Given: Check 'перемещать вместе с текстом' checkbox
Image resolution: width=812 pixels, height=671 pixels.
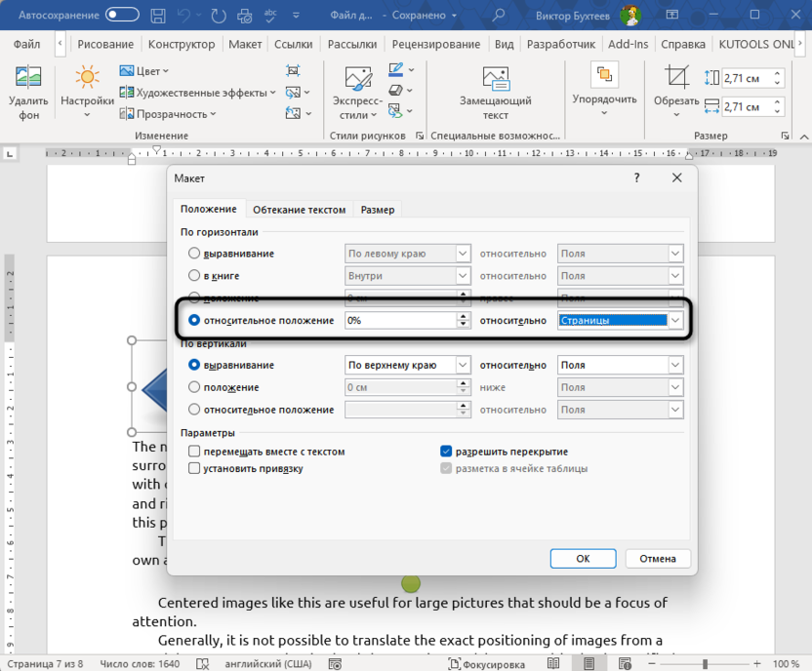Looking at the screenshot, I should 194,452.
